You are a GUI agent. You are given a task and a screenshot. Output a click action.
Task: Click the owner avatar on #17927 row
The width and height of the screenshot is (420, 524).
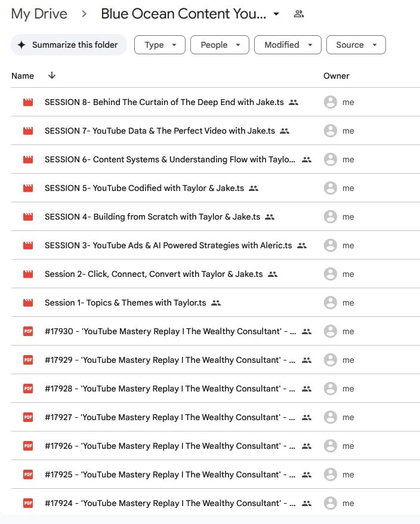click(x=331, y=417)
